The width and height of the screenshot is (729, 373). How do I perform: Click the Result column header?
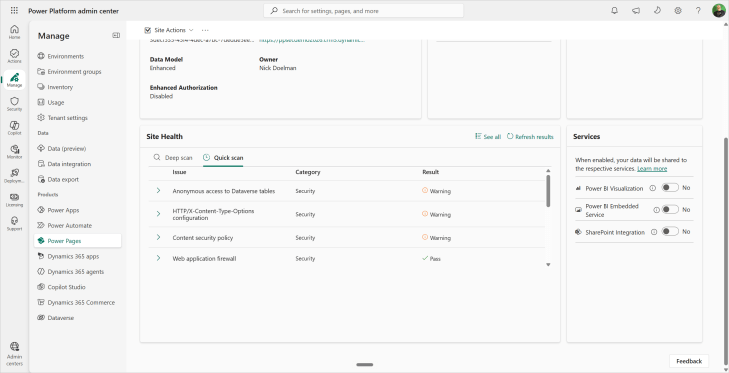pos(431,172)
